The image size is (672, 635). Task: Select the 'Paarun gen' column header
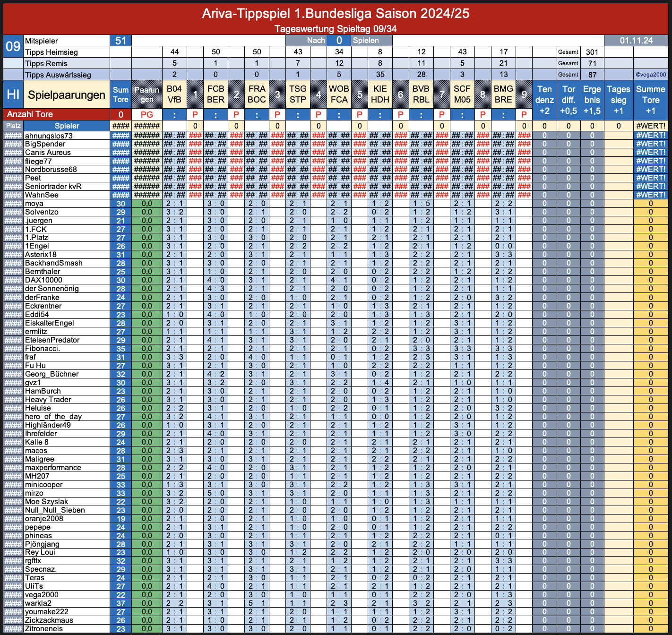point(147,94)
